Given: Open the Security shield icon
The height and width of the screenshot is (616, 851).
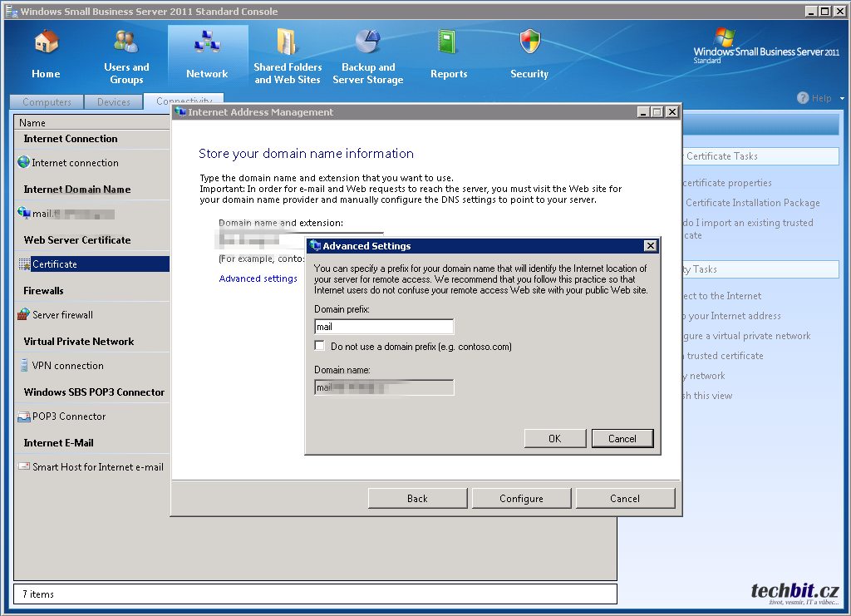Looking at the screenshot, I should [x=529, y=42].
